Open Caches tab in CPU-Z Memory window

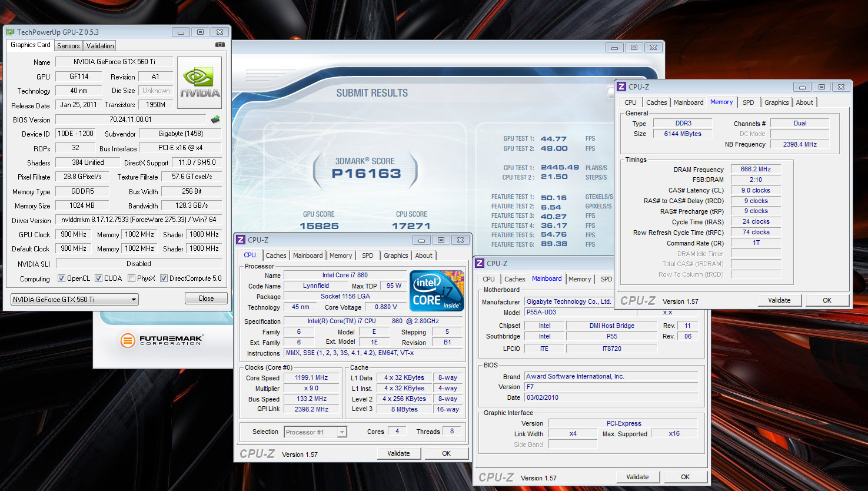coord(657,102)
